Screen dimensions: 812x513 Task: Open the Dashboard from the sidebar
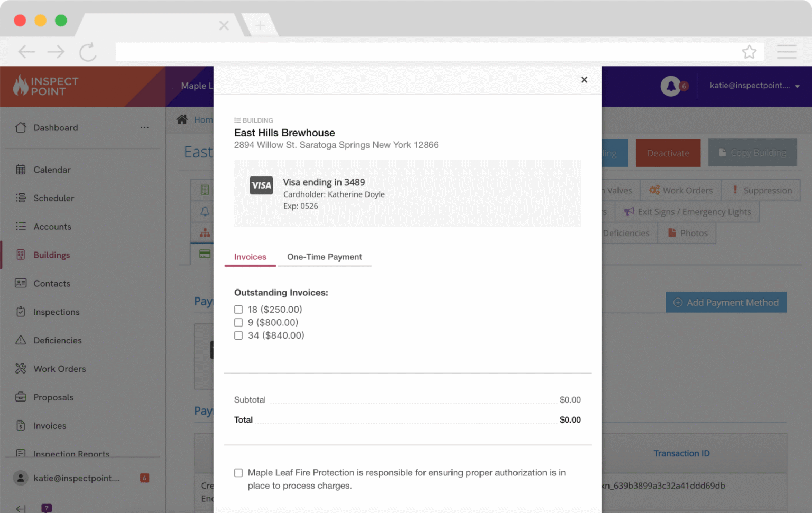tap(55, 127)
